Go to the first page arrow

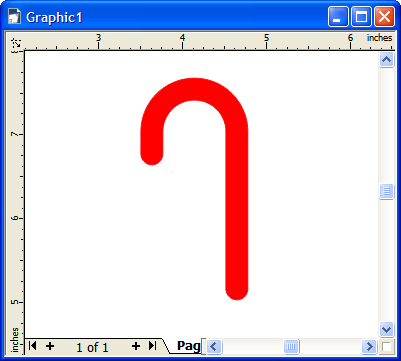tap(32, 346)
